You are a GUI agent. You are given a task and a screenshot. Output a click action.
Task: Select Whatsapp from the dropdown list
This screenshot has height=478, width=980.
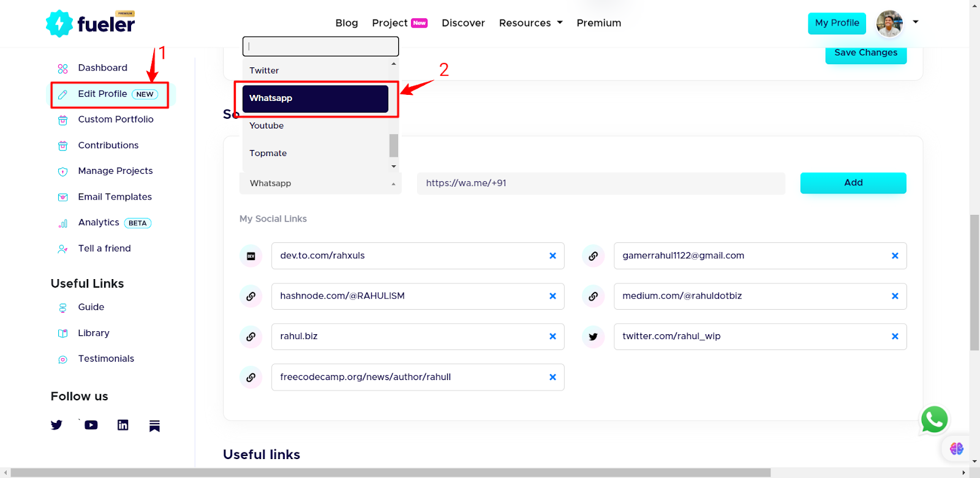click(315, 99)
